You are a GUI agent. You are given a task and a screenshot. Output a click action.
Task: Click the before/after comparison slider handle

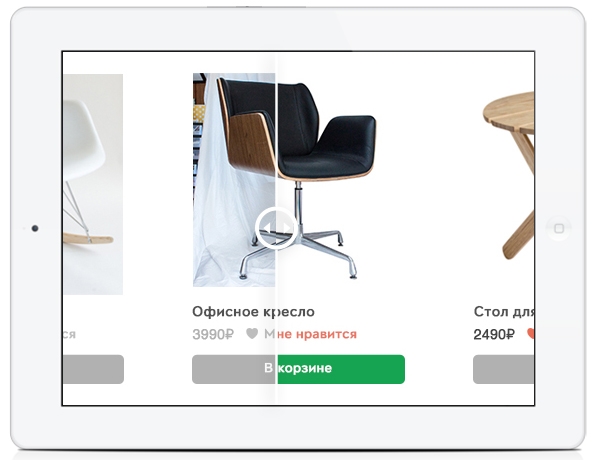(x=276, y=228)
